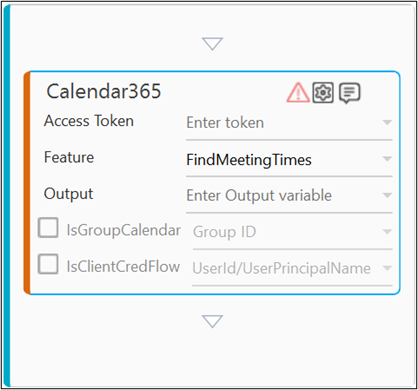Enable the IsGroupCalendar checkbox

coord(48,228)
